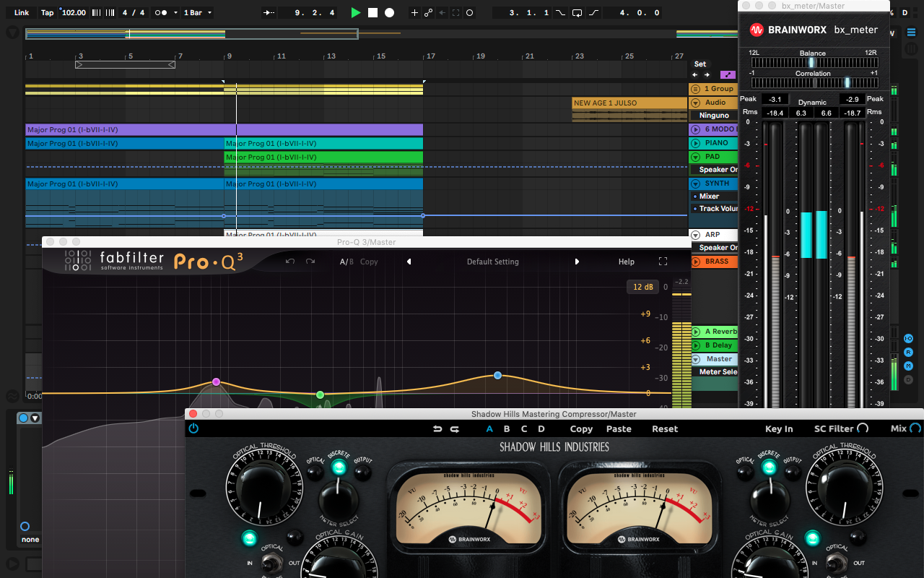Click the Undo arrow in Pro-Q 3

pos(290,262)
